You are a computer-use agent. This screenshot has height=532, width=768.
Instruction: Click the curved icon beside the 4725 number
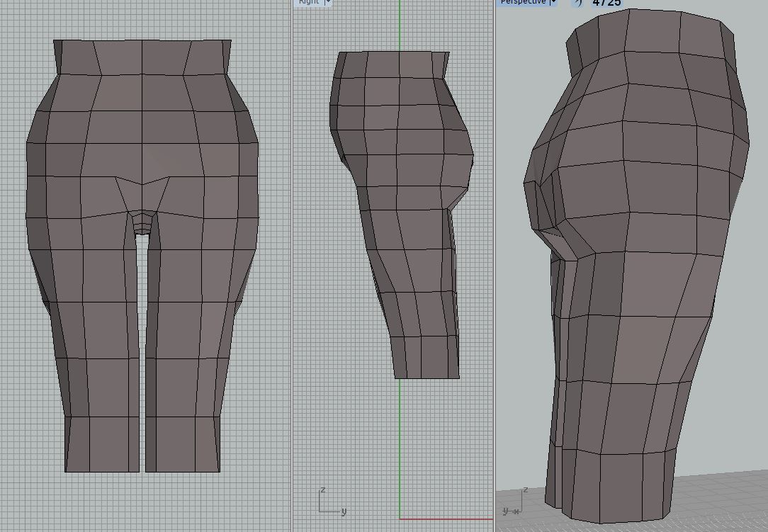577,3
